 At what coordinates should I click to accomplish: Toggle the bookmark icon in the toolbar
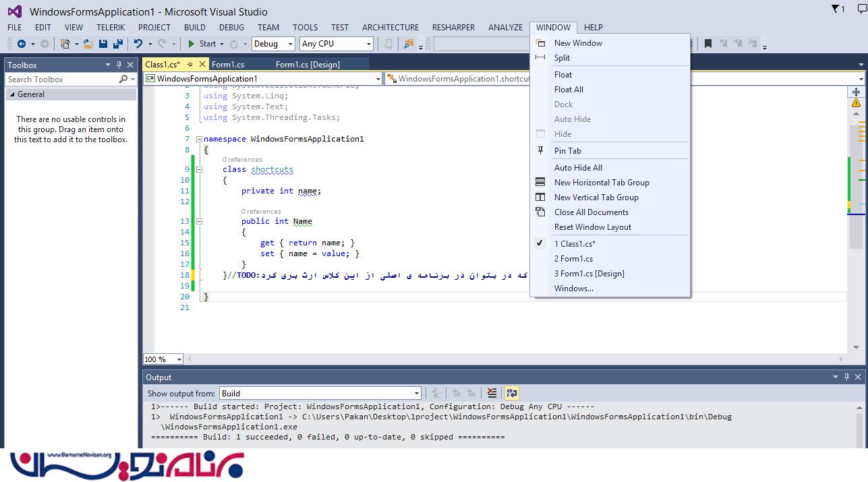[708, 44]
